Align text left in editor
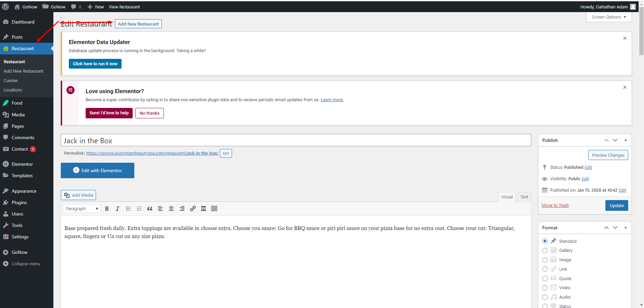Image resolution: width=644 pixels, height=308 pixels. pos(160,209)
